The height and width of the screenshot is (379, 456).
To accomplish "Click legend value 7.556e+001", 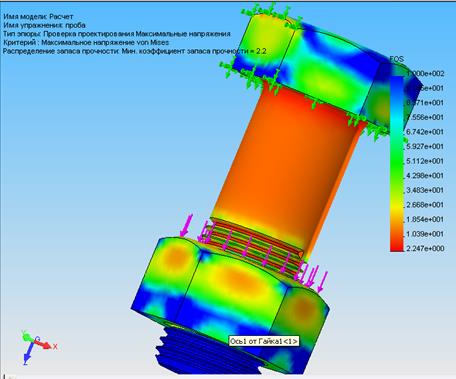I will pos(425,117).
